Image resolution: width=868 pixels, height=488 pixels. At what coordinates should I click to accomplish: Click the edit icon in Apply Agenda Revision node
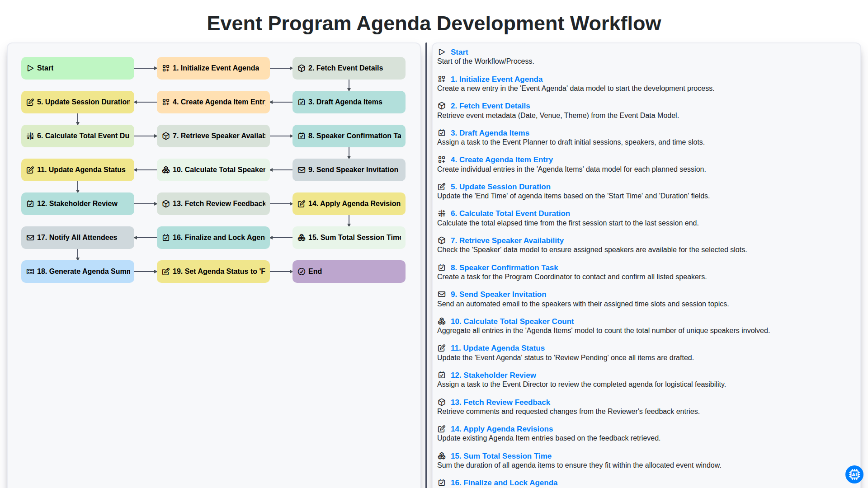click(x=302, y=204)
